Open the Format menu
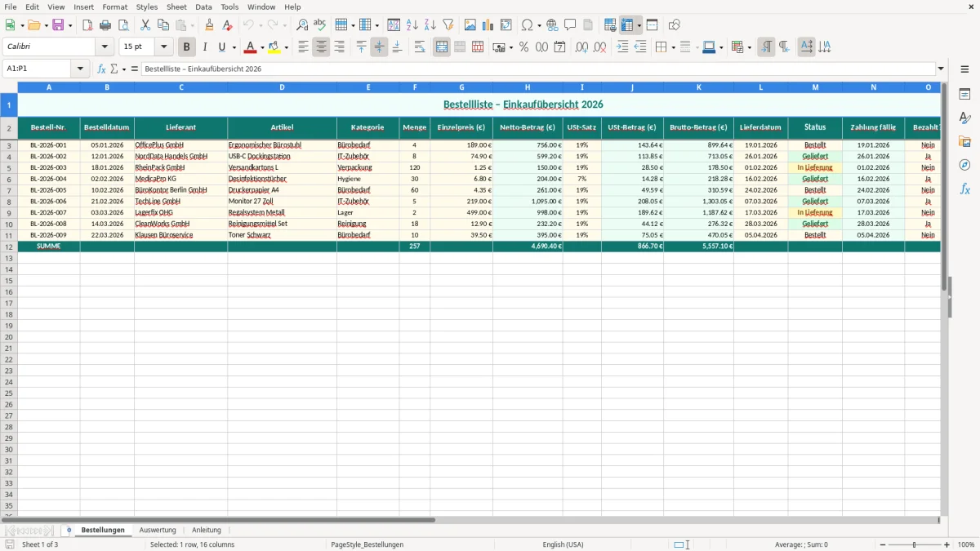980x551 pixels. [x=114, y=7]
